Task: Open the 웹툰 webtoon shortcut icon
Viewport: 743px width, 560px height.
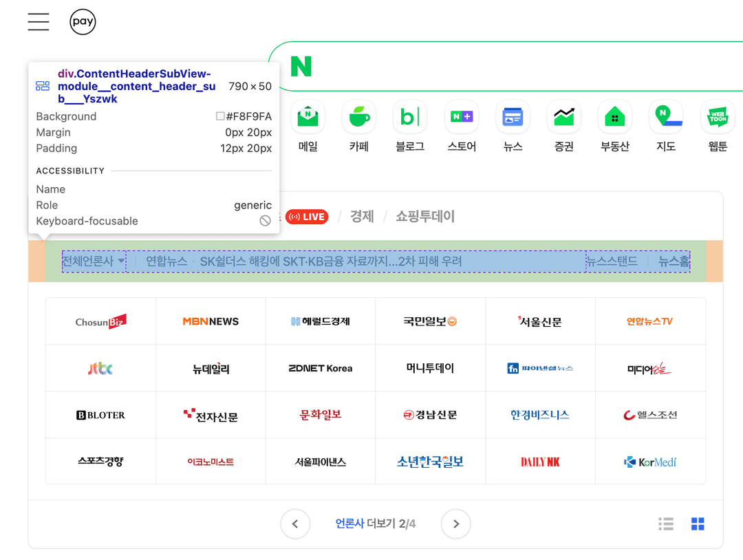Action: click(718, 117)
